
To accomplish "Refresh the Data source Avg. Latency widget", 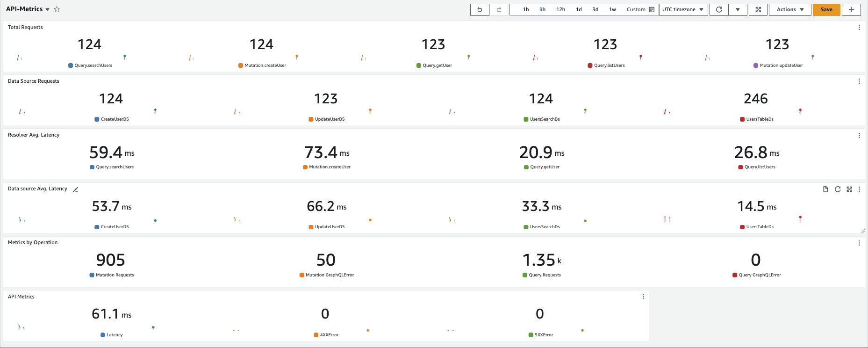I will click(x=838, y=189).
